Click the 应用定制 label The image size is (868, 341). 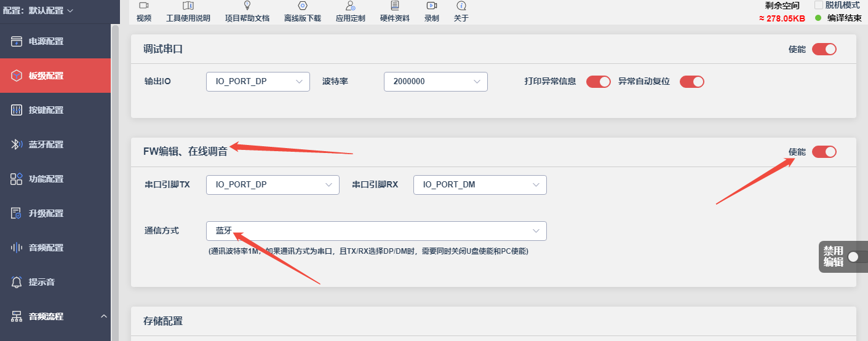tap(351, 18)
